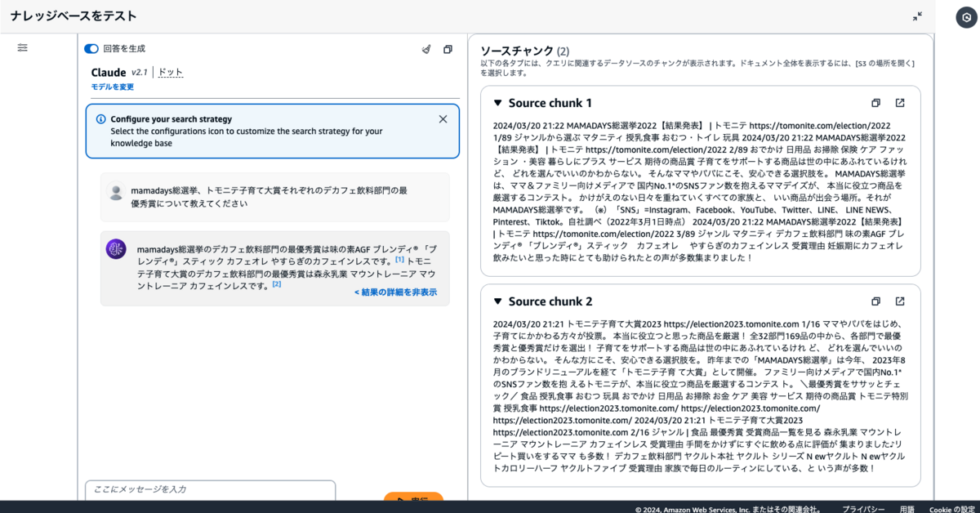Viewport: 980px width, 513px height.
Task: Click the Claude model name
Action: [109, 73]
